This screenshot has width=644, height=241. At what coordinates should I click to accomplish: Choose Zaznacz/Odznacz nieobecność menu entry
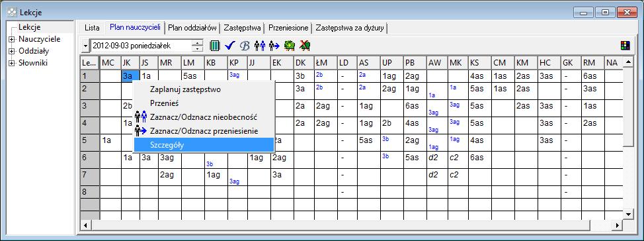(204, 117)
